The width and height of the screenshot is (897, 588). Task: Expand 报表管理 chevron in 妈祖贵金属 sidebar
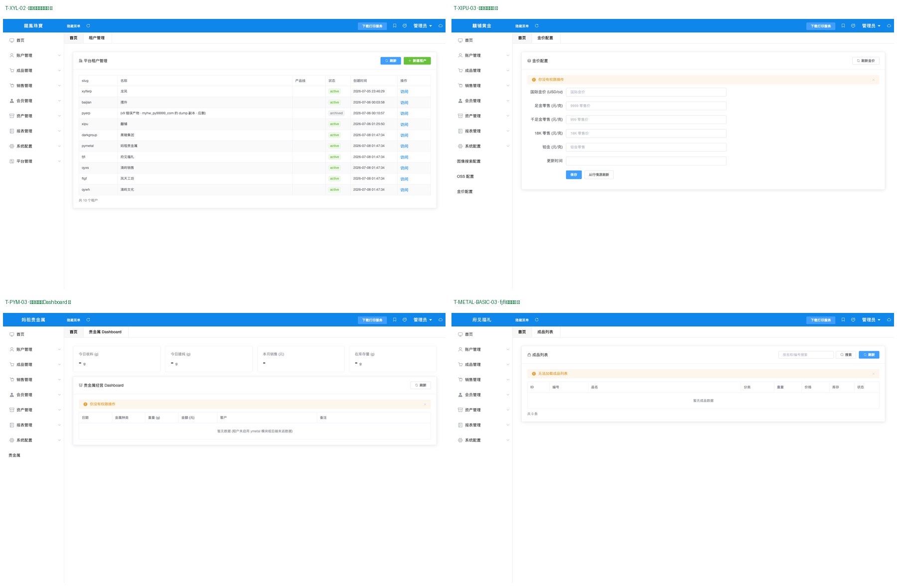[59, 425]
